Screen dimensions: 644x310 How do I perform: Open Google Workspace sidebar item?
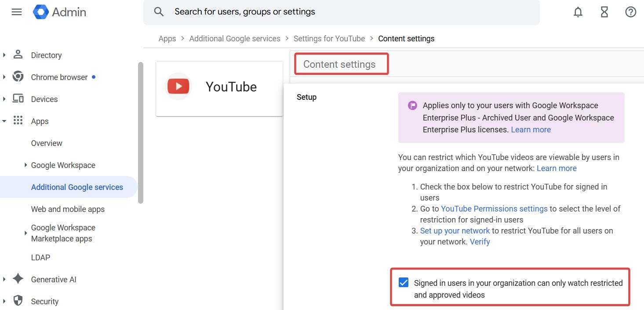(63, 165)
